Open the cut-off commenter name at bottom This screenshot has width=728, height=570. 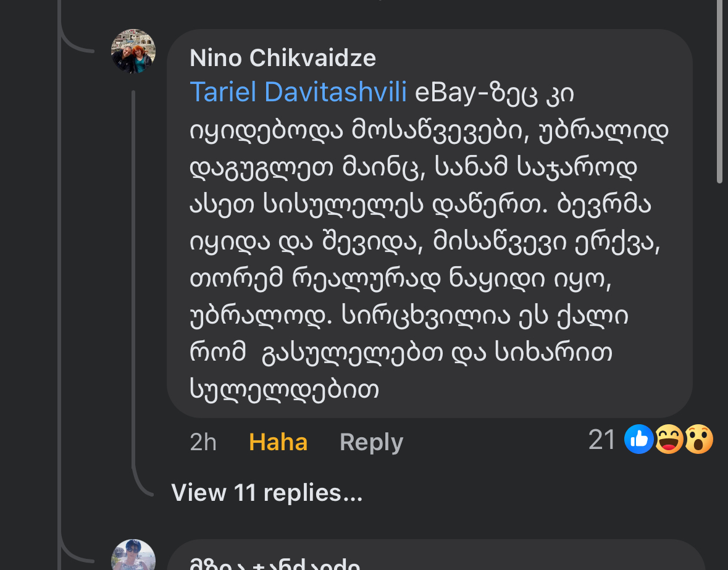(275, 564)
